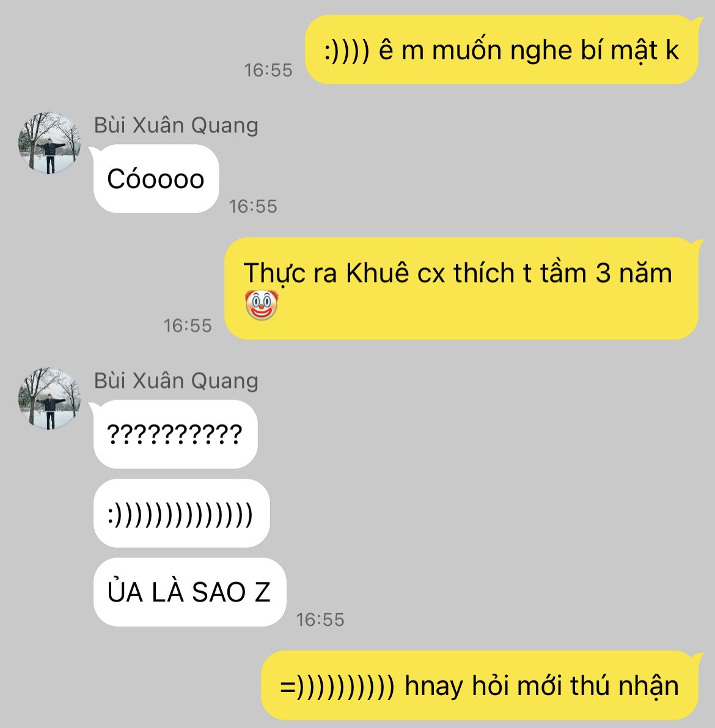Tap the ':)))))))))))))' white bubble

[x=181, y=513]
